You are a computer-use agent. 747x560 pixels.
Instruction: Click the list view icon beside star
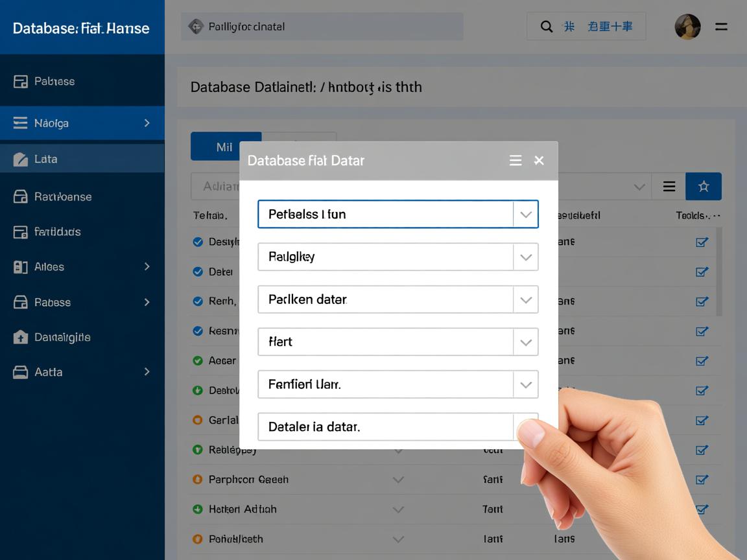click(669, 187)
